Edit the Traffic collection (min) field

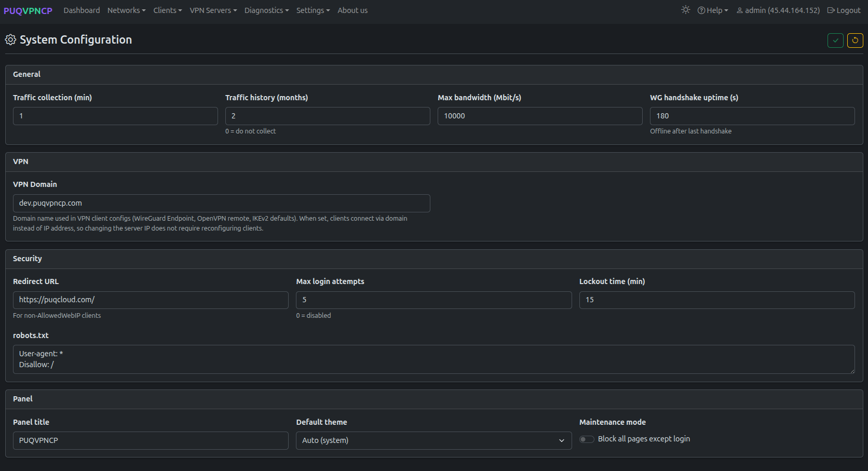[115, 116]
